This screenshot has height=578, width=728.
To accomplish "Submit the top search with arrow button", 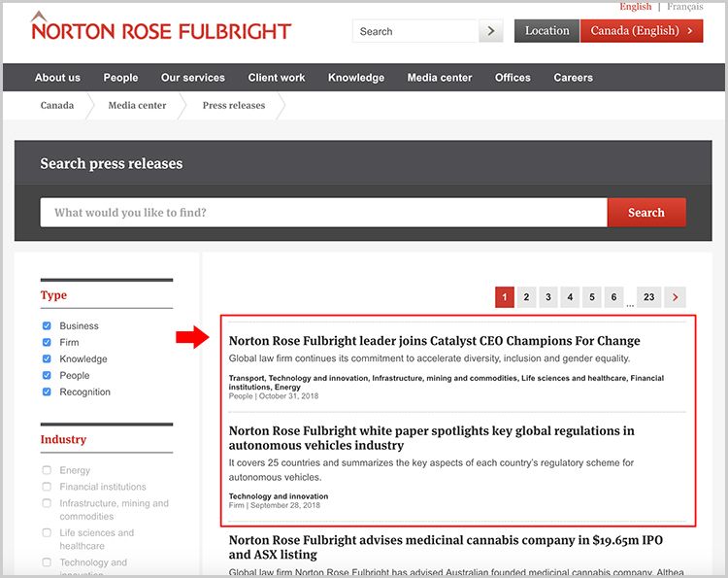I will pyautogui.click(x=491, y=31).
